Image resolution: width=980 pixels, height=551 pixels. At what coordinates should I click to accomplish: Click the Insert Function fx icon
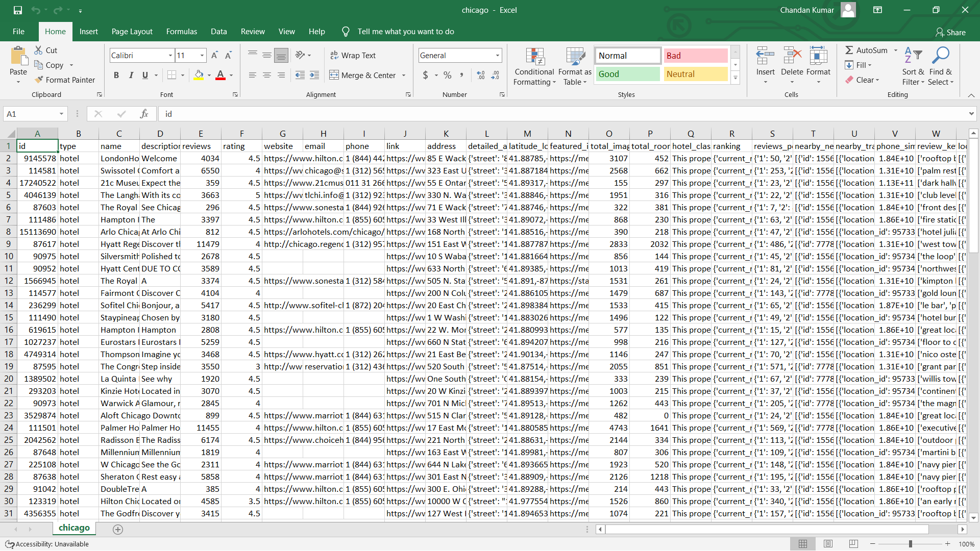tap(144, 114)
